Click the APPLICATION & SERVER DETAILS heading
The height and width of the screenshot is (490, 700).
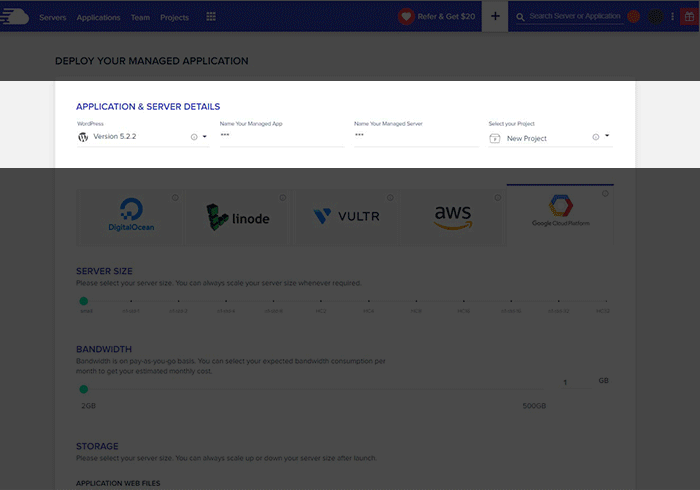[x=148, y=106]
